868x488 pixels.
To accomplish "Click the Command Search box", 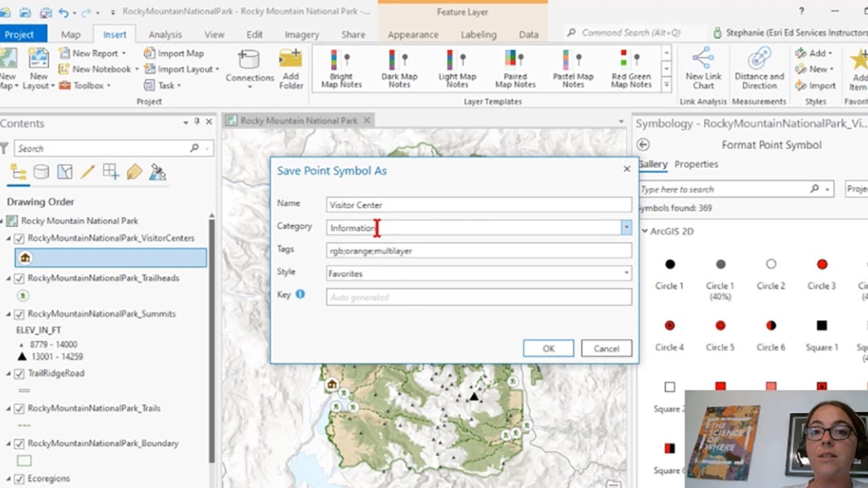I will (x=633, y=33).
